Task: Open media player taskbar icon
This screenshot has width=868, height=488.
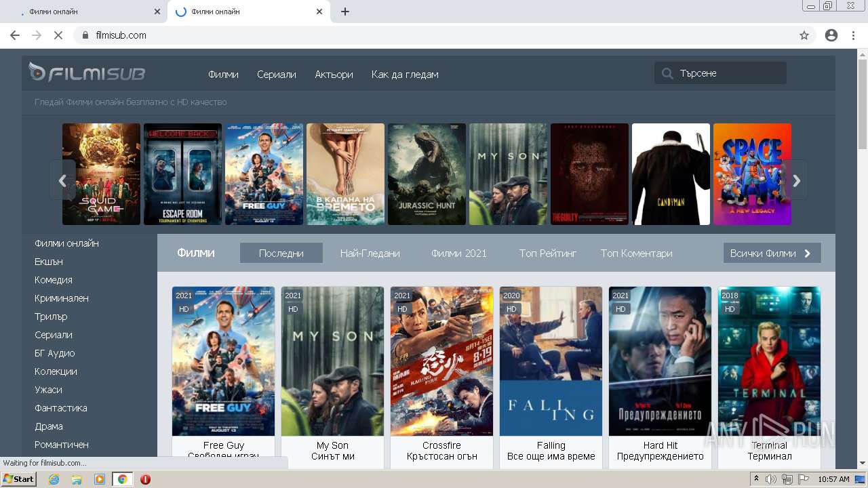Action: pyautogui.click(x=100, y=479)
